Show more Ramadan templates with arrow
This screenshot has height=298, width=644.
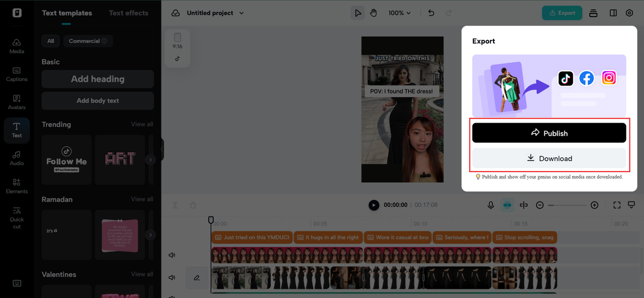tap(150, 235)
